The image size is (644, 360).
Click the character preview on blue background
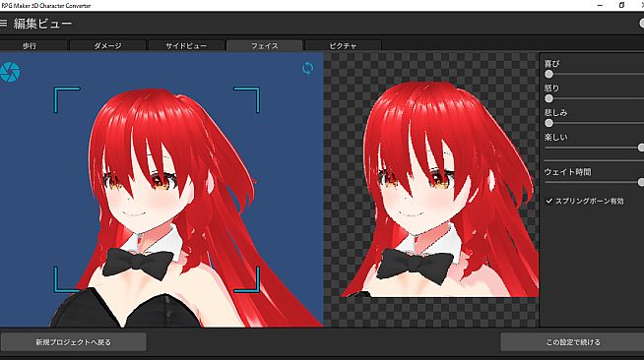(x=161, y=190)
